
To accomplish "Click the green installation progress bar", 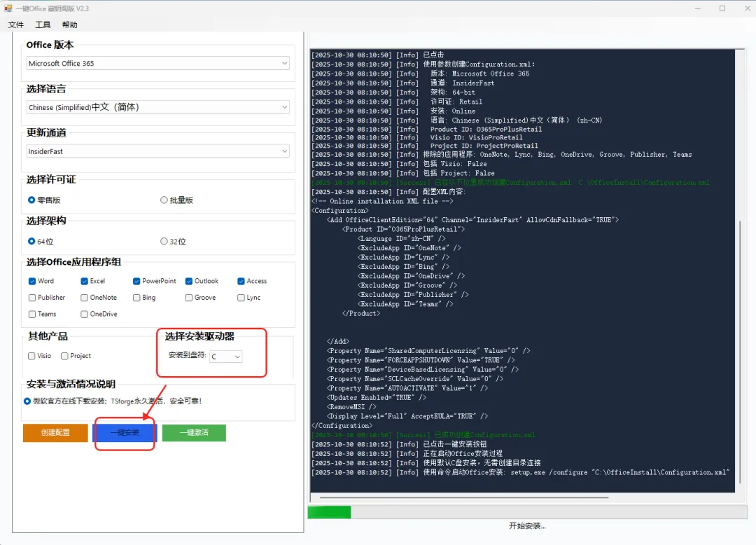I will (329, 512).
